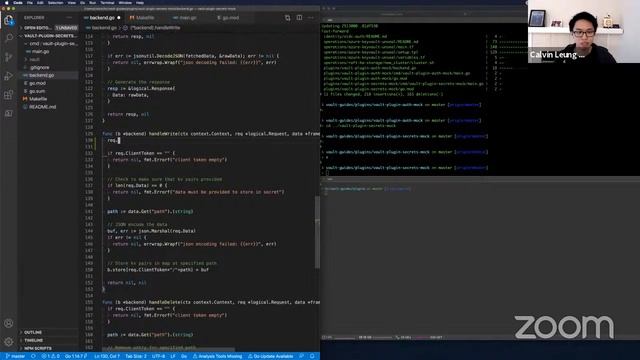Click the master branch status bar item
Screen dimensions: 640x360
pyautogui.click(x=16, y=356)
